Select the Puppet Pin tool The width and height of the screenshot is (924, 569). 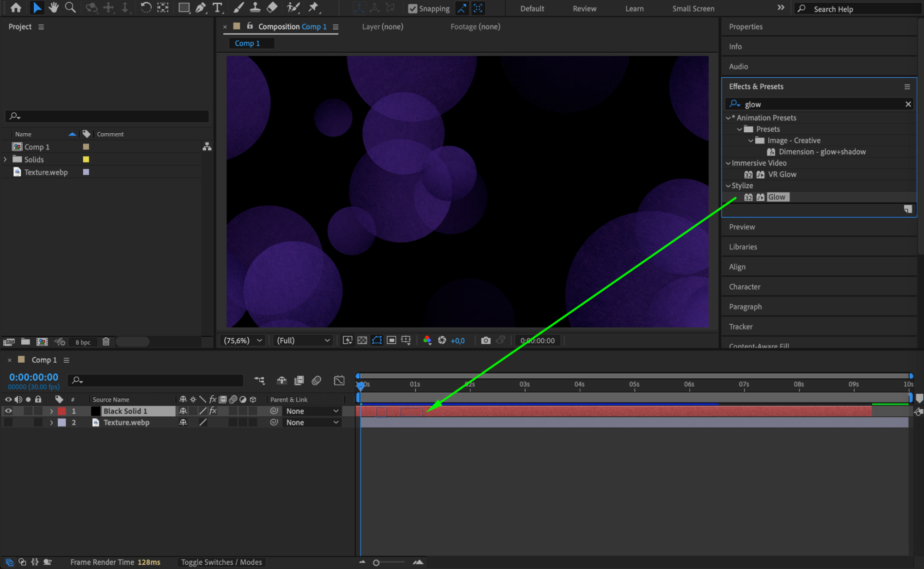313,7
